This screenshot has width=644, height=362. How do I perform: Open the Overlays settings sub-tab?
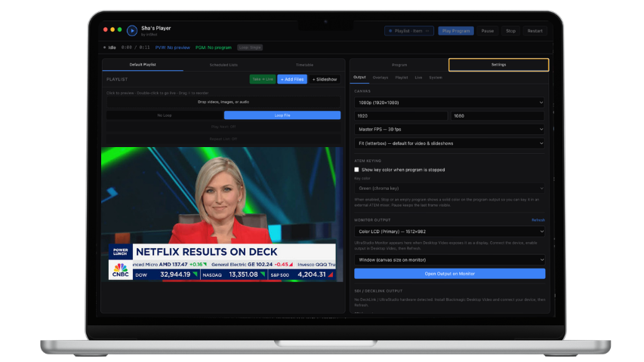(381, 78)
